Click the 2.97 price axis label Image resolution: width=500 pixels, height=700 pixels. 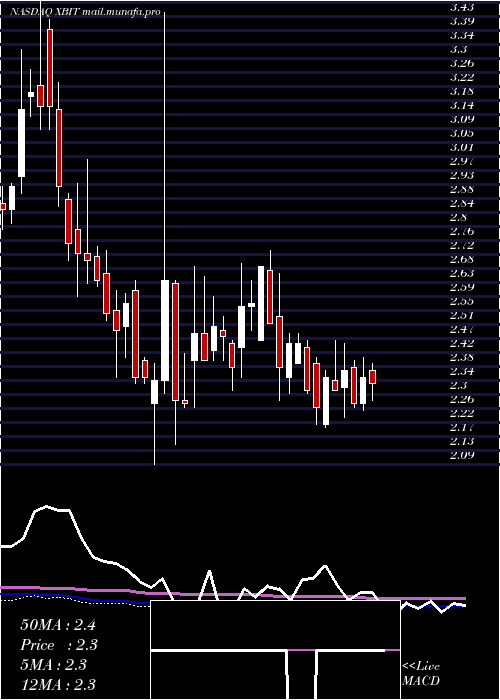462,162
